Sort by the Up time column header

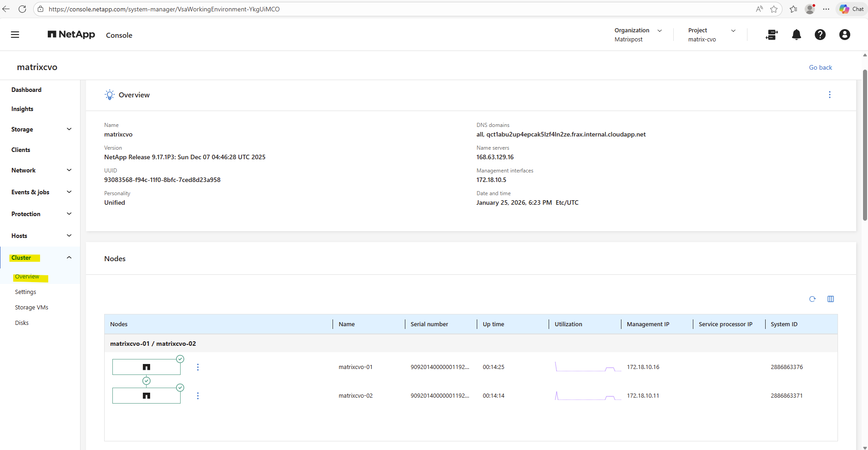(x=493, y=324)
